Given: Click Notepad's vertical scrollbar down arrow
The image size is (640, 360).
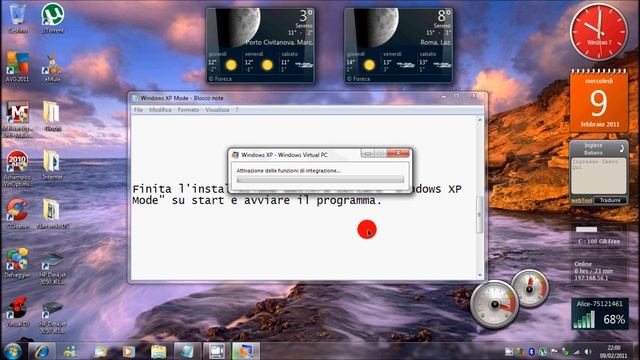Looking at the screenshot, I should click(x=480, y=276).
